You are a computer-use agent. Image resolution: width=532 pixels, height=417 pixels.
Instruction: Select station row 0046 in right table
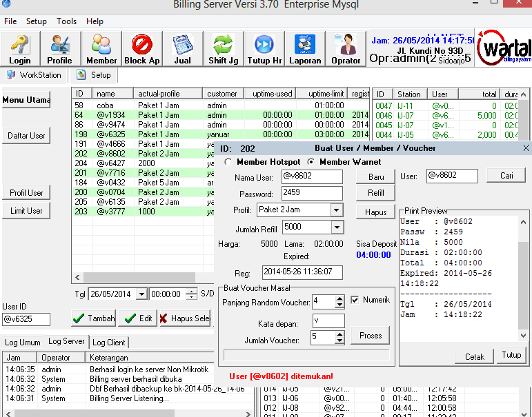click(446, 116)
